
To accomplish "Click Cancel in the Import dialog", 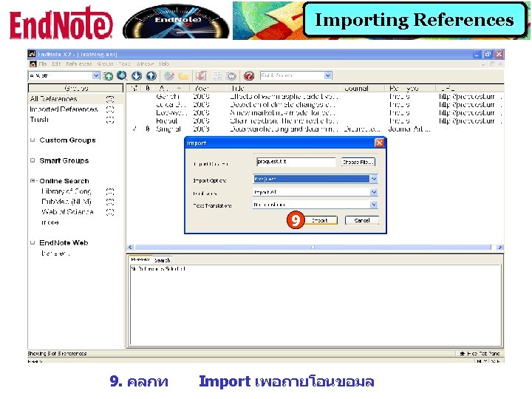I will point(361,220).
